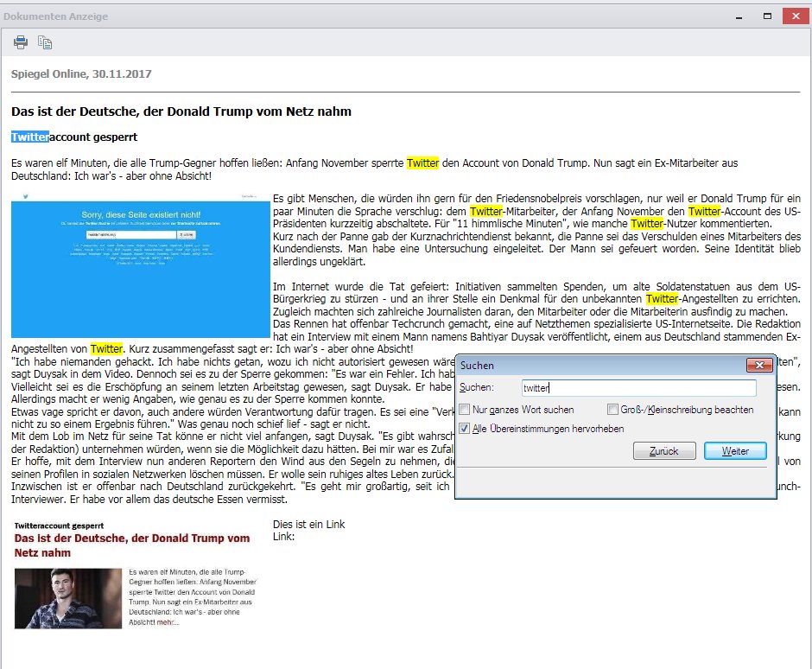Click the blue Twitter error page image

coord(141,269)
